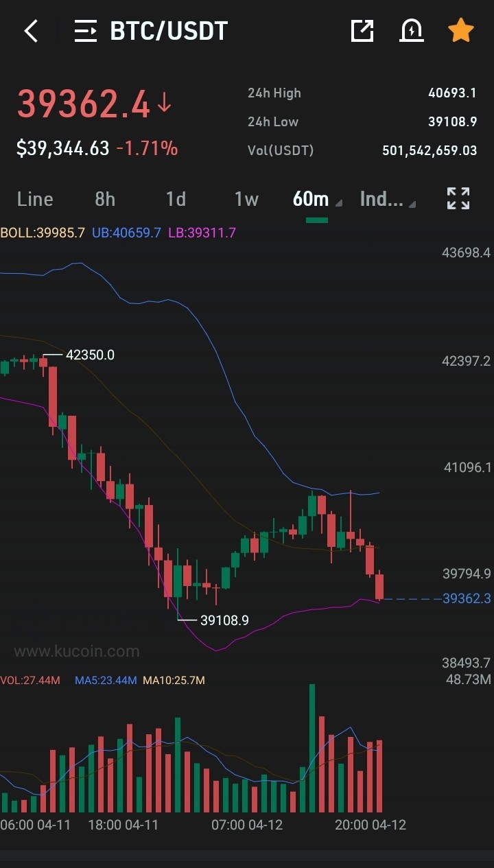Screen dimensions: 494x868
Task: Select the 1w interval
Action: click(246, 199)
